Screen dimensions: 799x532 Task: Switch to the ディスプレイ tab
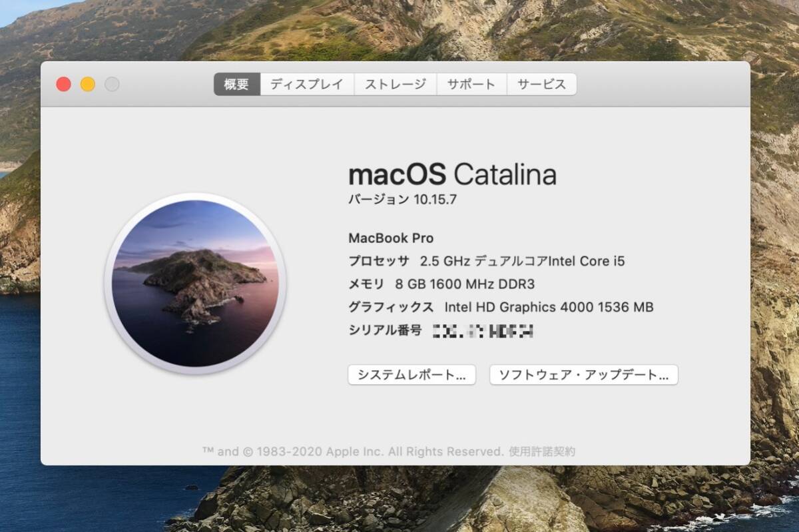[x=307, y=85]
